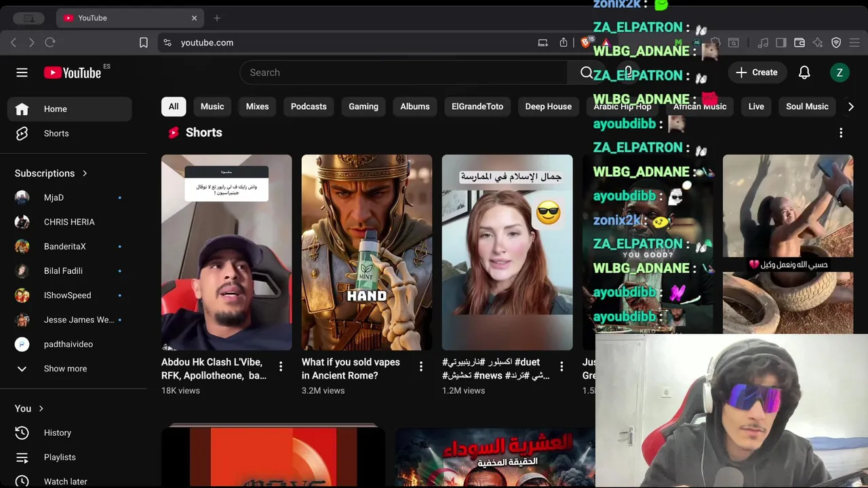Click the magnifier search button on YouTube
The height and width of the screenshot is (488, 868).
[x=587, y=73]
